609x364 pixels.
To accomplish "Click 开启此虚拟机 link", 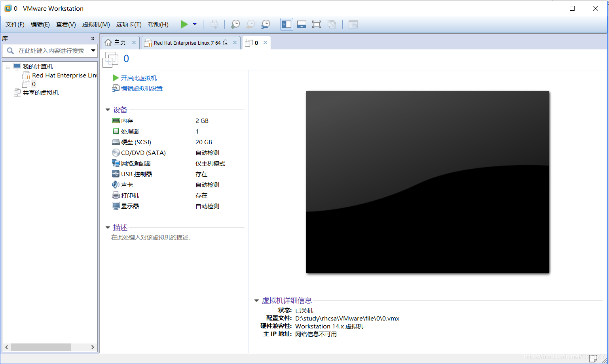I will tap(138, 78).
